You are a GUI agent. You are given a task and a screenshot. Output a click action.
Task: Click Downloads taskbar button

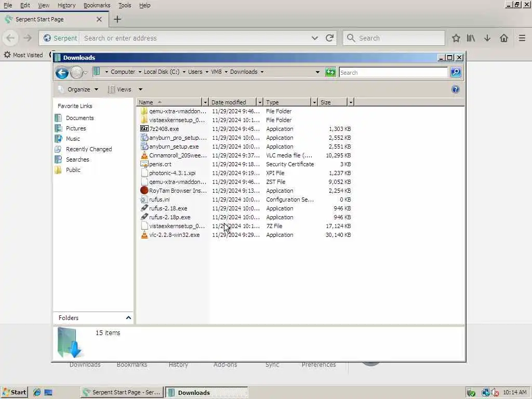[207, 392]
